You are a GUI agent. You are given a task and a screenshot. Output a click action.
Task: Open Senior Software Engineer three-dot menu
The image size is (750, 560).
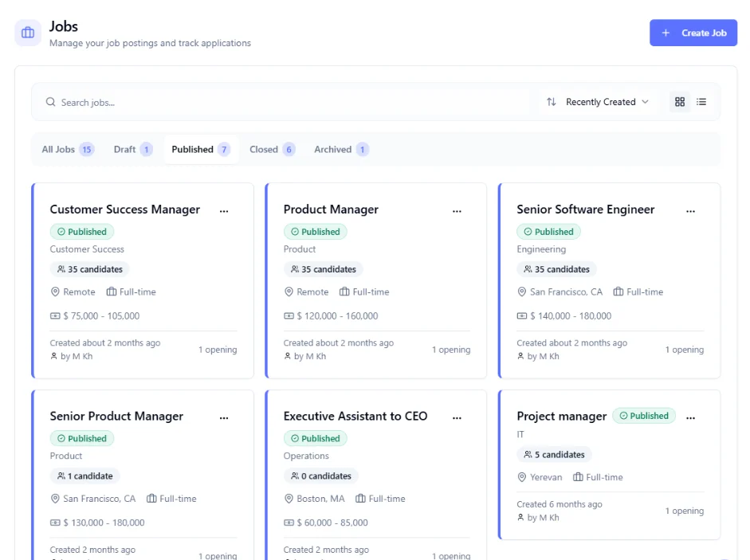(690, 211)
